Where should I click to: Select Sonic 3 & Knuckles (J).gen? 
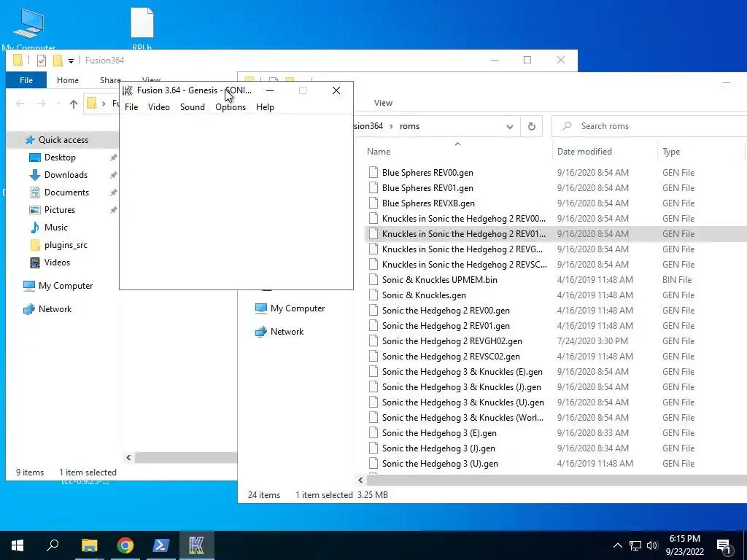point(462,387)
